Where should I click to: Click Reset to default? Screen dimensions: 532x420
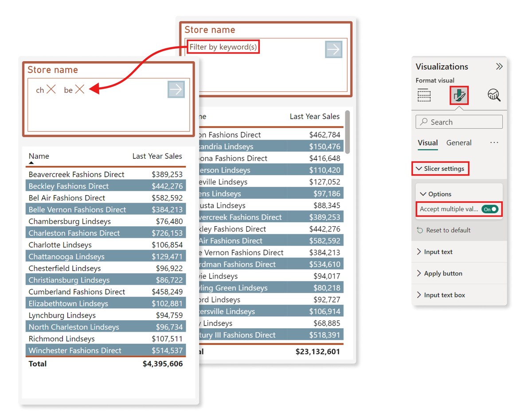tap(448, 230)
